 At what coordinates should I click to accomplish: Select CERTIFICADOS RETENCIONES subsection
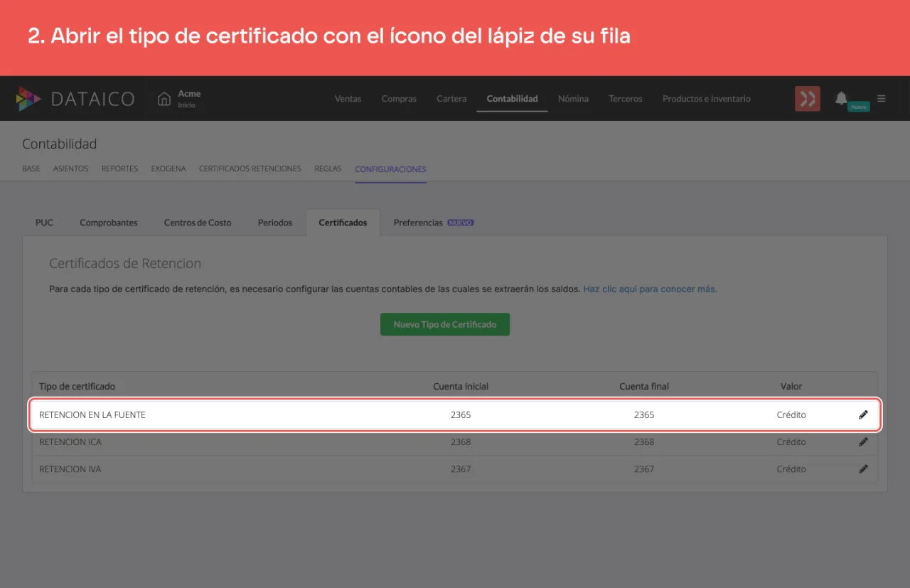[x=250, y=169]
